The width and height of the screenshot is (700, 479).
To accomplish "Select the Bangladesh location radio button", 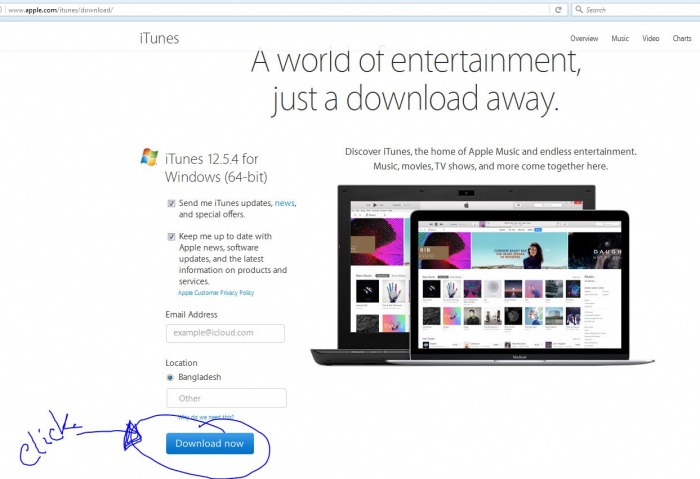I will coord(170,378).
